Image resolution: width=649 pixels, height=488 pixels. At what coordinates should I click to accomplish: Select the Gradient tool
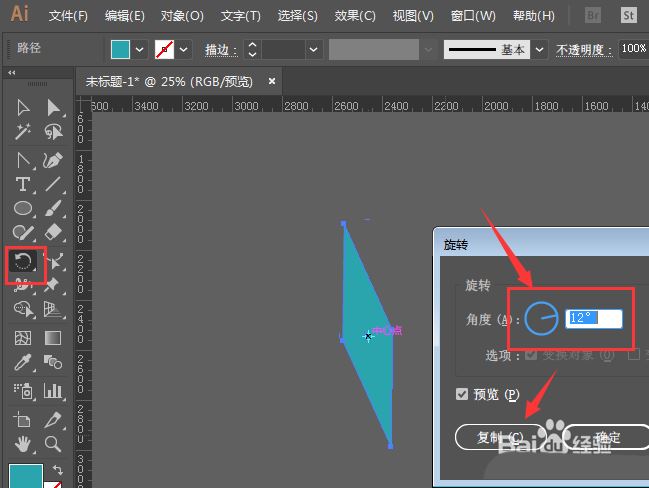coord(53,338)
